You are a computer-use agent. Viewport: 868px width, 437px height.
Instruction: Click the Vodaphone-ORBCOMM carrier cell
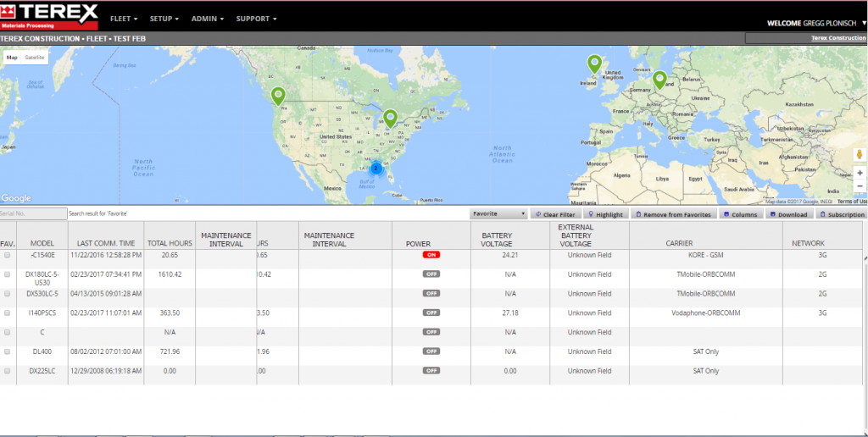point(706,313)
